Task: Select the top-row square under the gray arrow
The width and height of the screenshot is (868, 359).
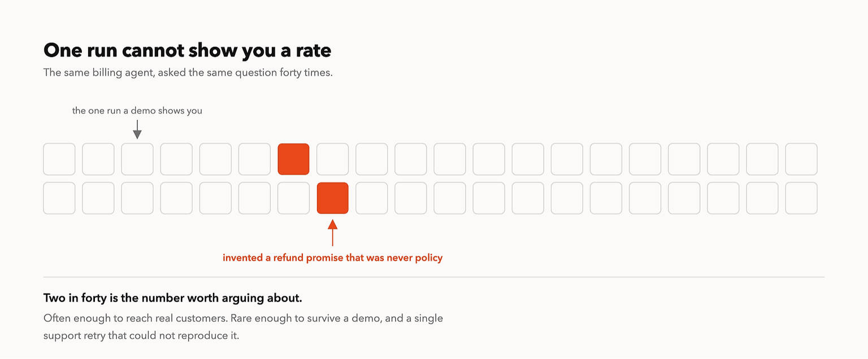Action: [x=137, y=159]
